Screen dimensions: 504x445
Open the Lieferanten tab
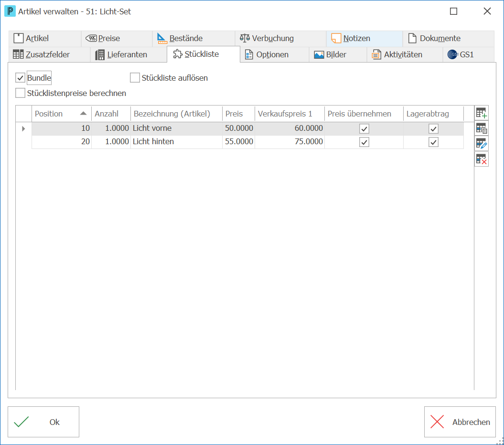129,54
